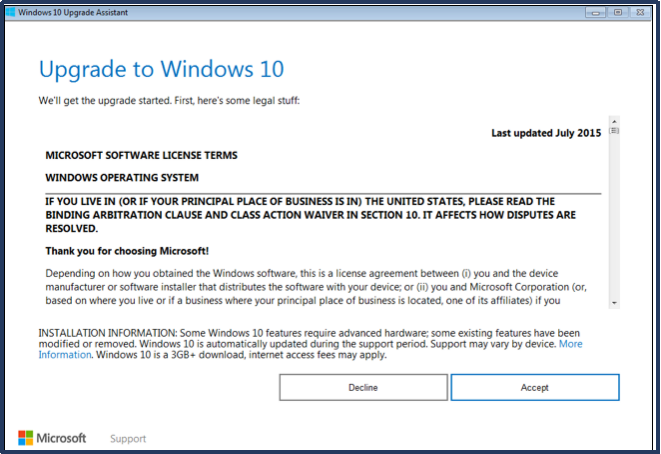The width and height of the screenshot is (661, 454).
Task: Click the license scrollbar thumb
Action: click(x=614, y=131)
